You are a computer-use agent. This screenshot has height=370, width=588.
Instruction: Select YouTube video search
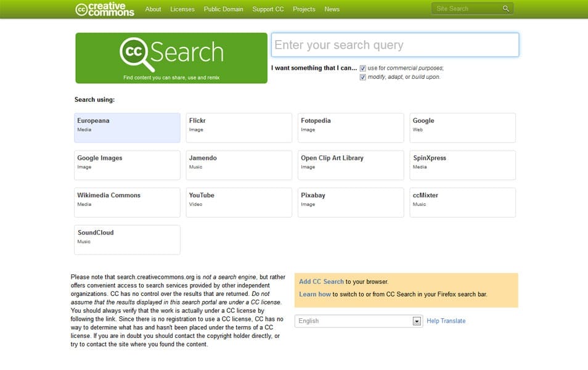click(239, 202)
